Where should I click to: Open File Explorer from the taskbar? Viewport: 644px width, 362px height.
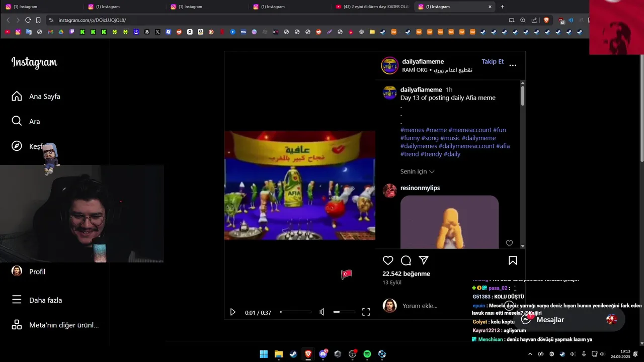point(278,354)
